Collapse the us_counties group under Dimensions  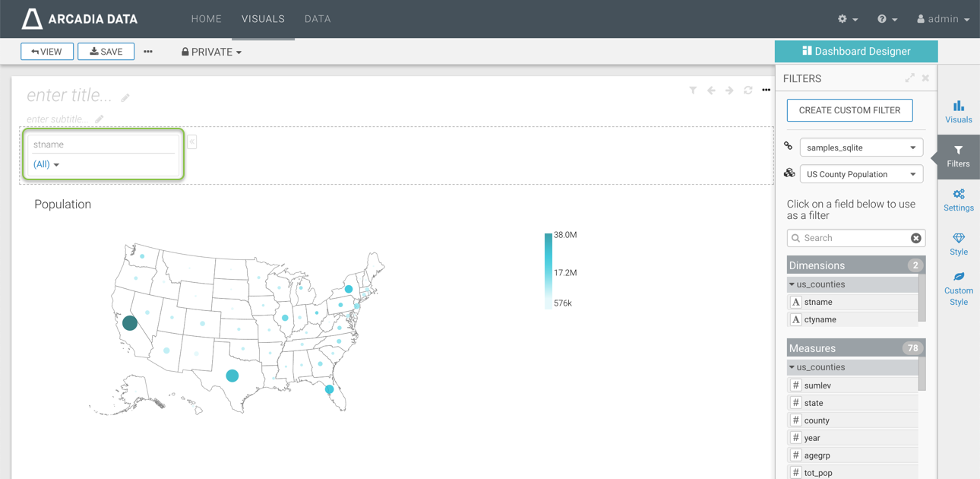pyautogui.click(x=792, y=284)
